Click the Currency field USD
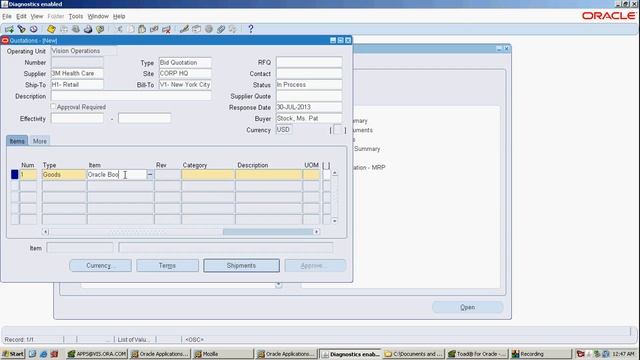The width and height of the screenshot is (640, 360). (284, 130)
